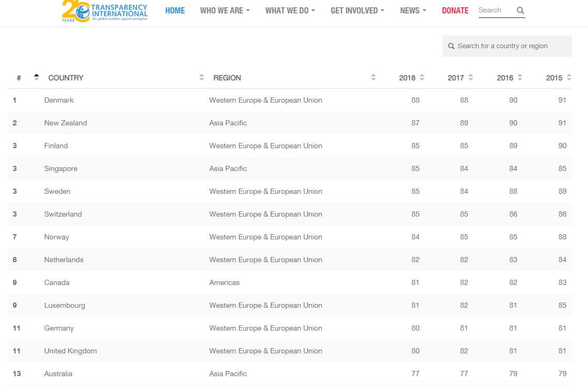Select the Australia country name
The width and height of the screenshot is (588, 387).
58,374
